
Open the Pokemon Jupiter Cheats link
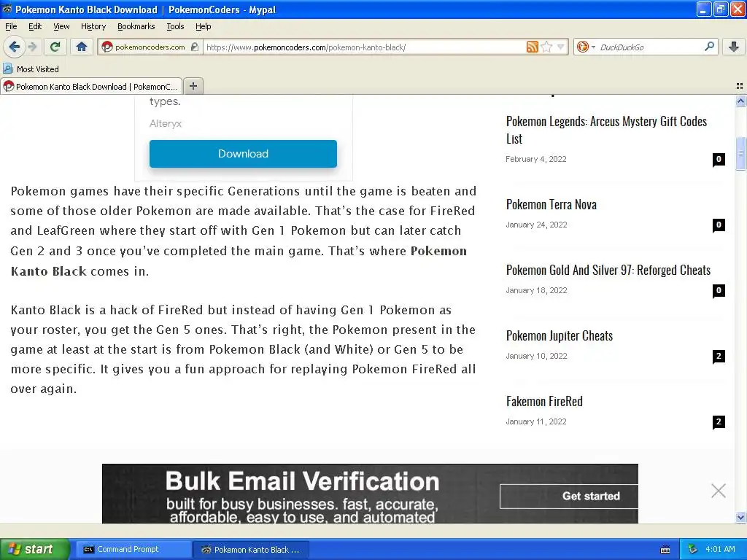560,336
